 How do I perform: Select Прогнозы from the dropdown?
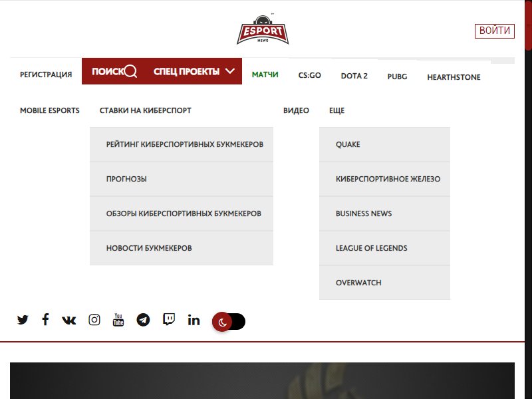[x=182, y=179]
